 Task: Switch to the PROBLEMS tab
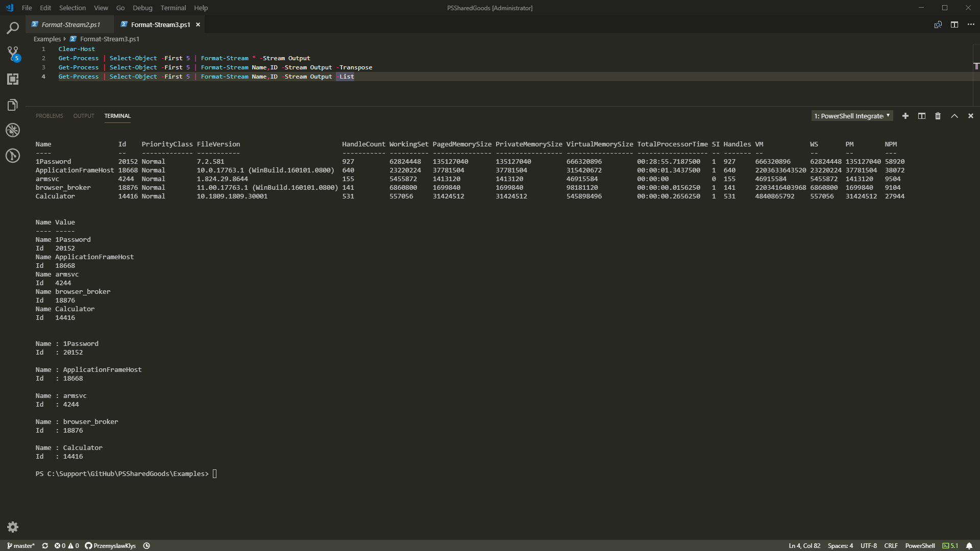click(x=49, y=116)
